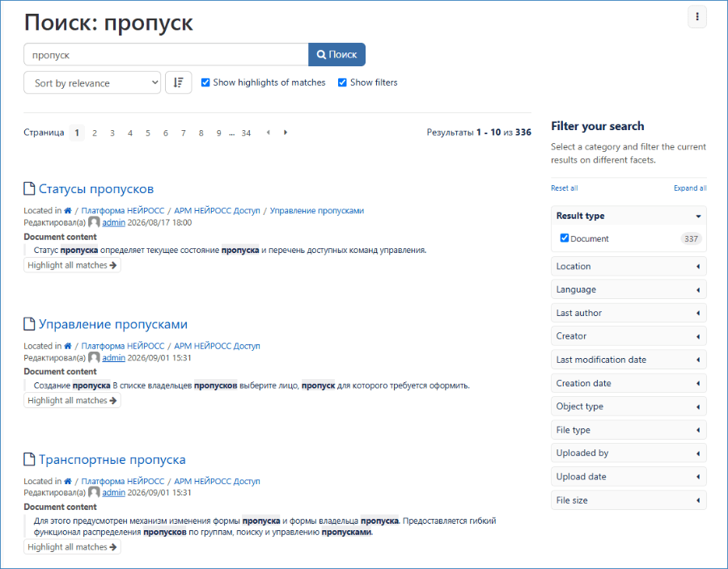Expand File size filter
728x569 pixels.
(629, 500)
